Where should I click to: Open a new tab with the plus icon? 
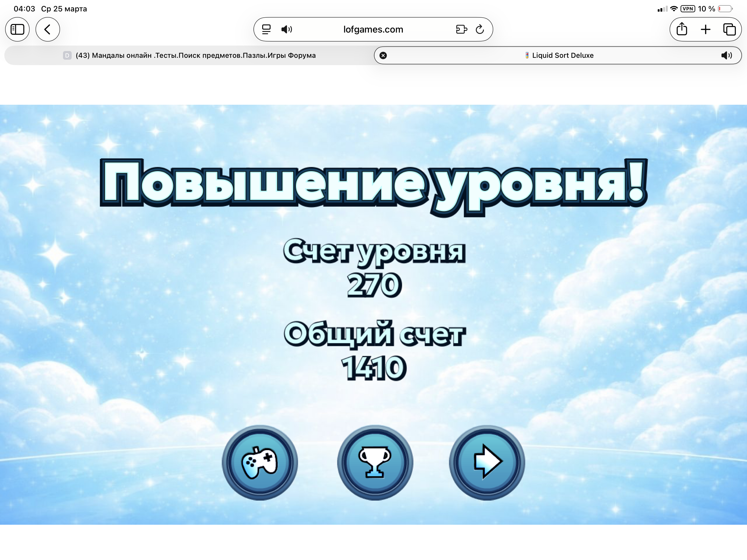click(705, 29)
